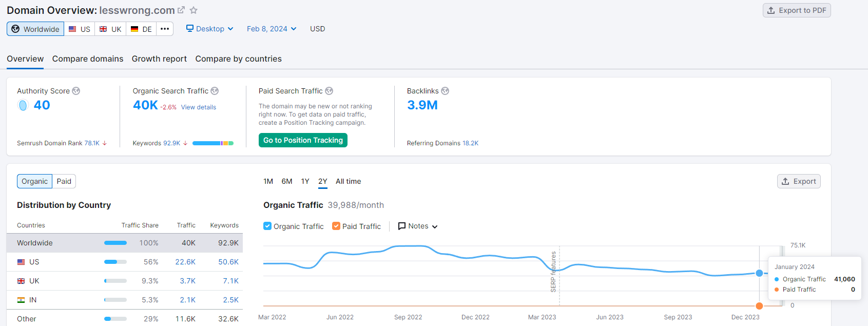This screenshot has width=868, height=326.
Task: Select the Worldwide row in country table
Action: point(125,243)
